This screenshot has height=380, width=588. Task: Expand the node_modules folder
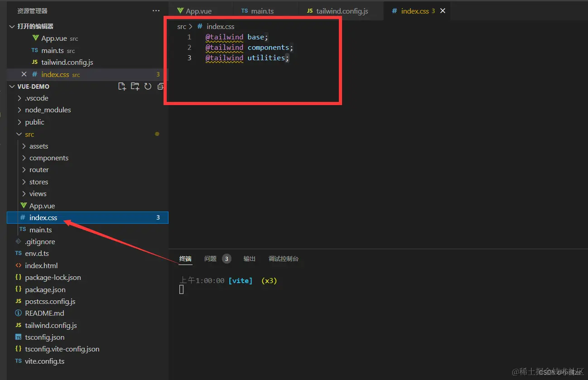[19, 110]
